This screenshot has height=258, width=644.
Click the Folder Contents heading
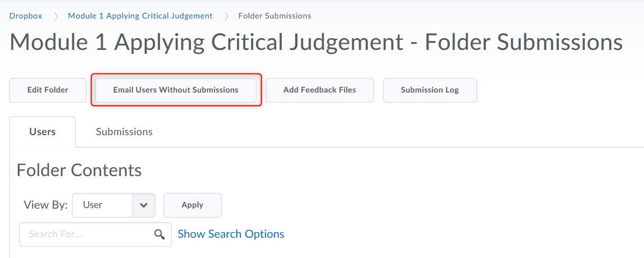[x=79, y=170]
